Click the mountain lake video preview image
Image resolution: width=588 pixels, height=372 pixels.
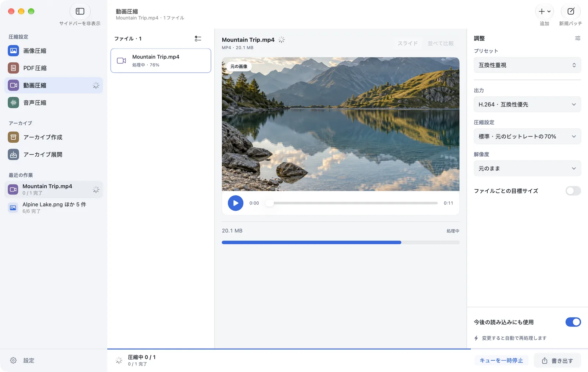pos(341,124)
